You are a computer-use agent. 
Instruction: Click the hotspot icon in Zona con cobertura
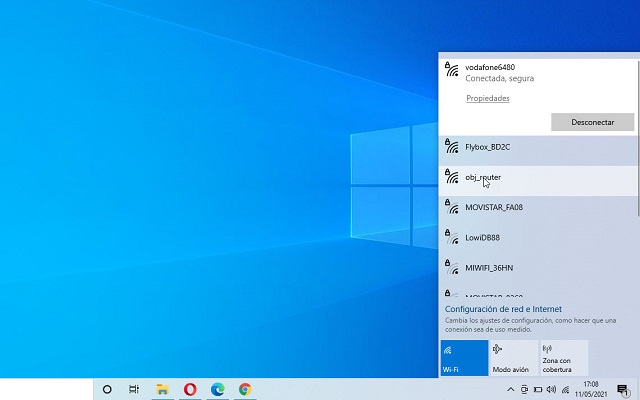tap(547, 349)
